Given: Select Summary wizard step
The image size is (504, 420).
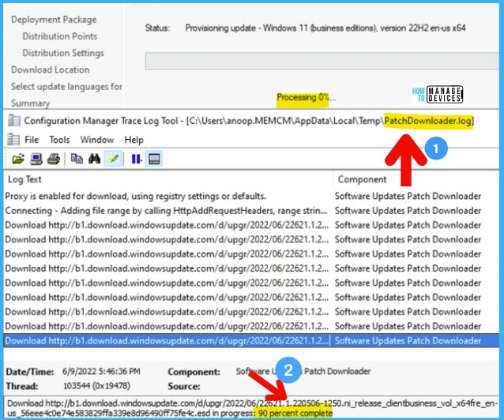Looking at the screenshot, I should (x=31, y=103).
